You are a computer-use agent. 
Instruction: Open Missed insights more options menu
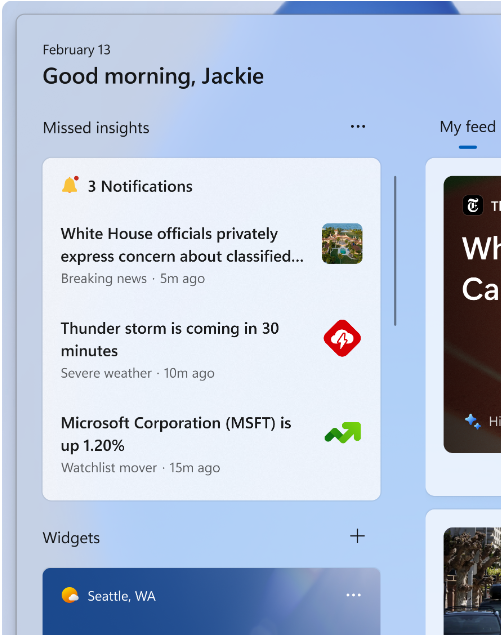358,127
